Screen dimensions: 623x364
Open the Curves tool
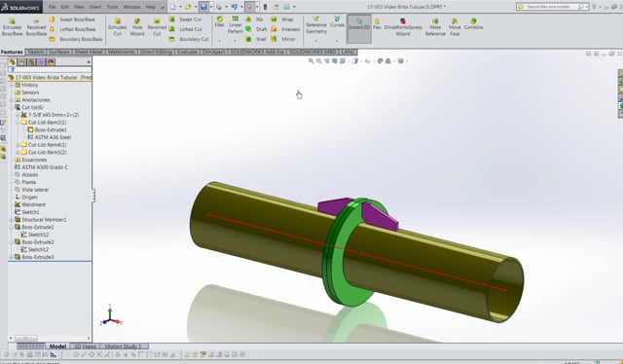click(337, 21)
